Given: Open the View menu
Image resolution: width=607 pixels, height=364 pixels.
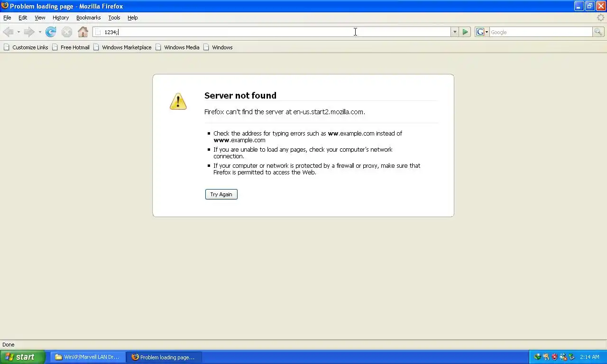Looking at the screenshot, I should tap(40, 18).
